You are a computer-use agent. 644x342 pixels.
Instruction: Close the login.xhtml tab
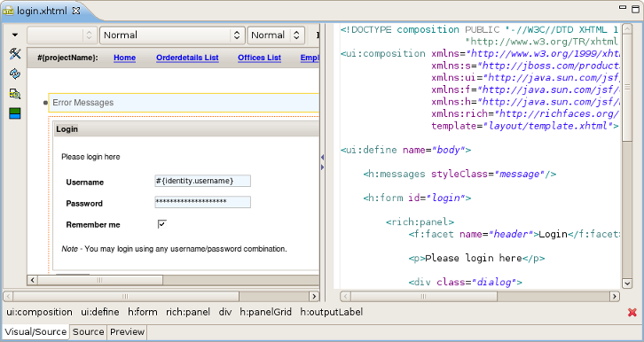pos(76,11)
